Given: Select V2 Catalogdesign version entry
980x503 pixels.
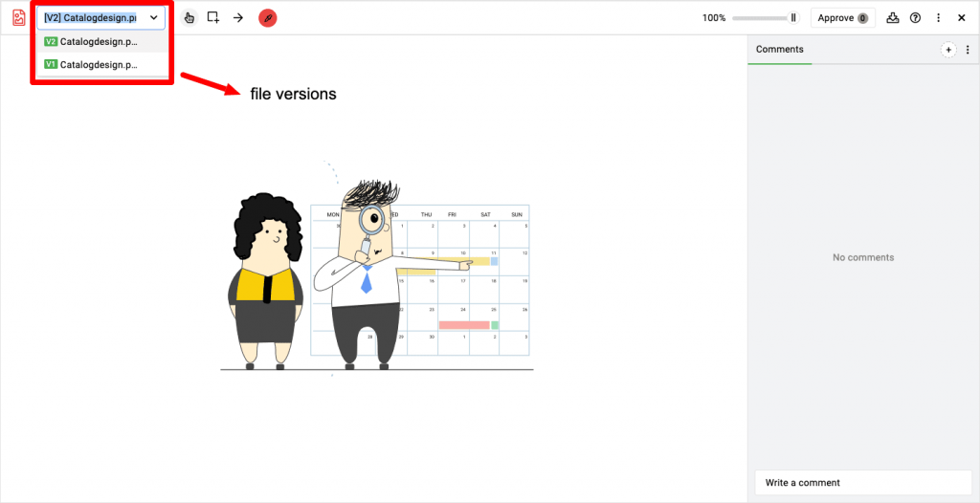Looking at the screenshot, I should 101,42.
